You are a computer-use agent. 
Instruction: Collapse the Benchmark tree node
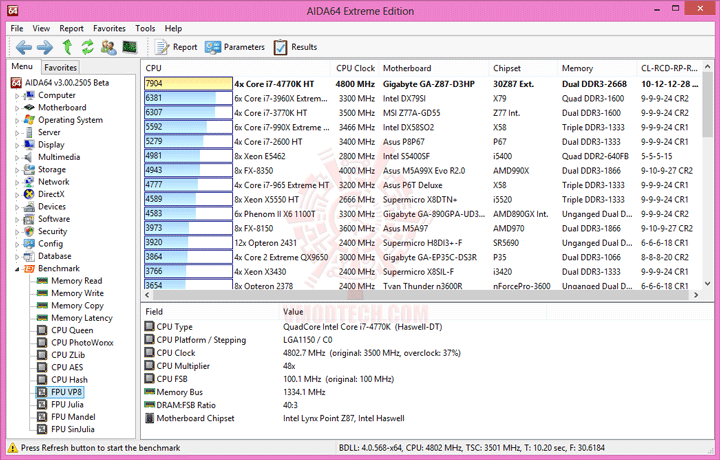(x=17, y=269)
